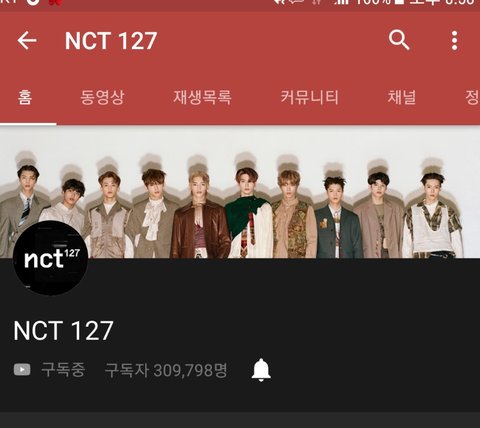Screen dimensions: 480x428
Task: Open the partially visible 정보 tab
Action: tap(472, 97)
